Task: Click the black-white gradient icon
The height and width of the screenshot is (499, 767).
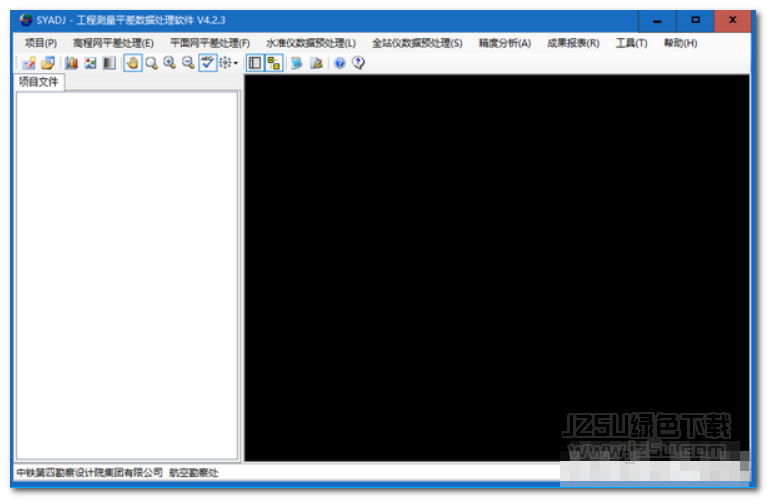Action: 109,63
